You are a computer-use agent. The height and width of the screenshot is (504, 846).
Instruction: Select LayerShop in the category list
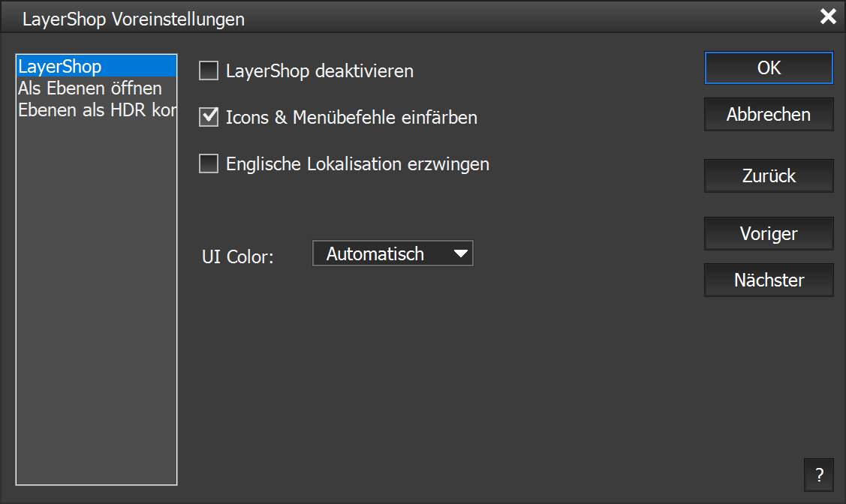click(x=60, y=67)
